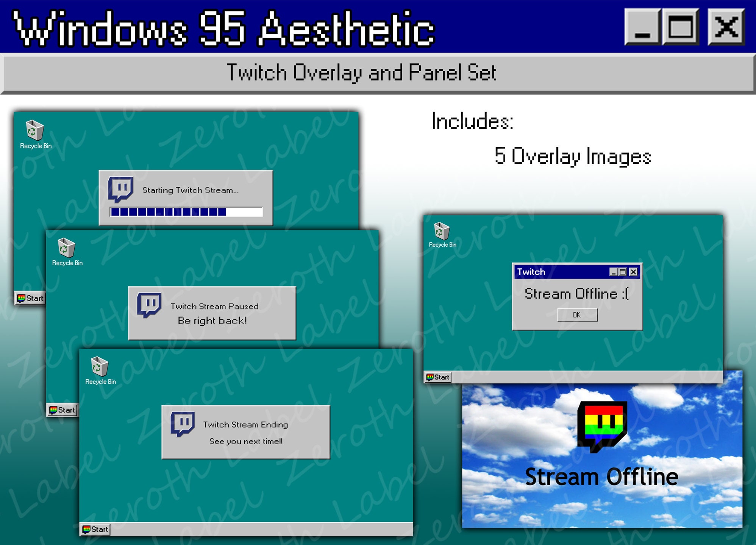
Task: Select the Twitch logo in the Starting Twitch Stream dialog
Action: click(120, 190)
